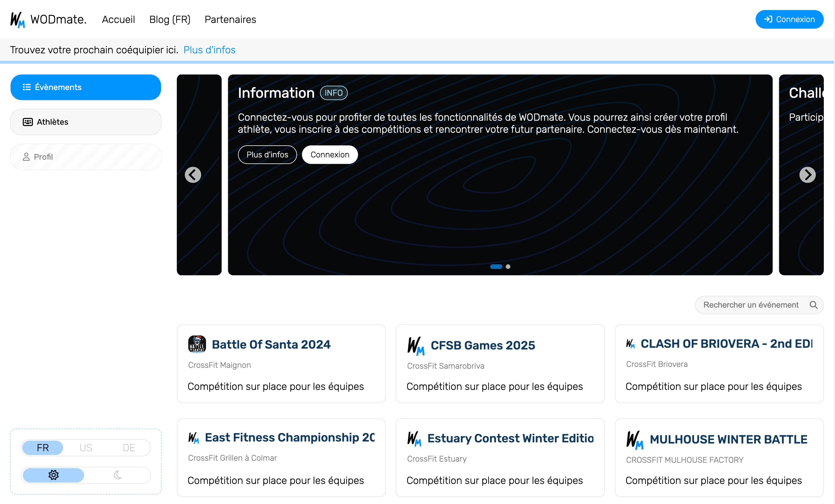Go to the next carousel slide

tap(808, 175)
